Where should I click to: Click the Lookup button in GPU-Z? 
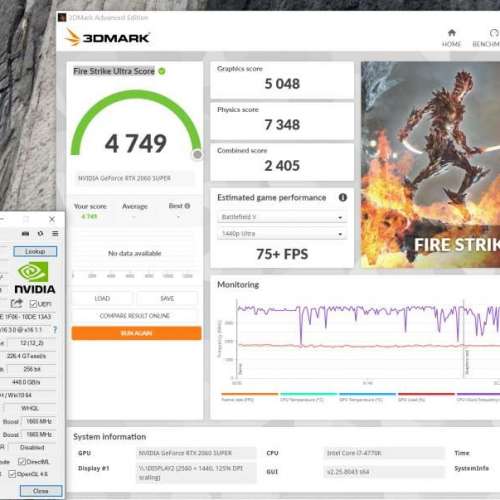click(x=35, y=251)
